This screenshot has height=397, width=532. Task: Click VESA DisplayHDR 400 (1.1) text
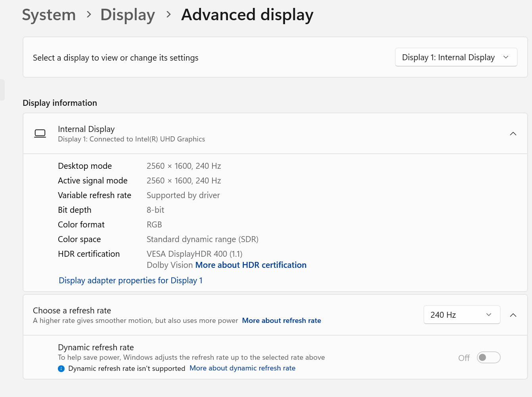point(195,254)
